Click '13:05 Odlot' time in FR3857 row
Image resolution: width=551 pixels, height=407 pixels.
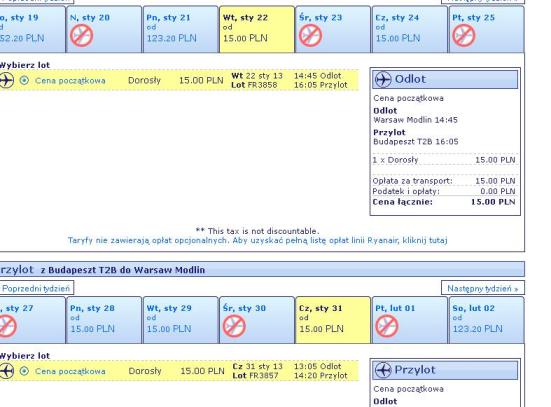pos(318,366)
